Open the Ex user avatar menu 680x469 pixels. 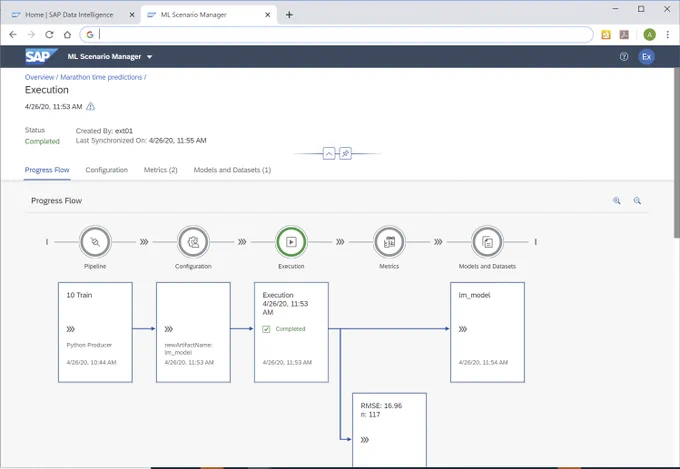click(646, 56)
